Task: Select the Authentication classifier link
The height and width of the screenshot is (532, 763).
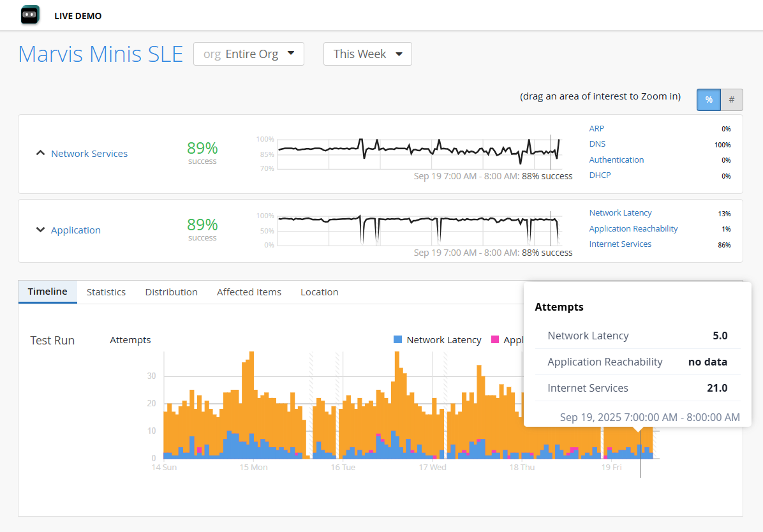Action: (x=616, y=160)
